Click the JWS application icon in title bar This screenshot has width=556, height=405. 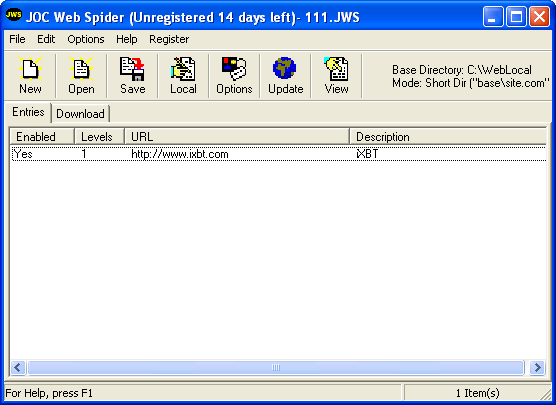click(13, 15)
